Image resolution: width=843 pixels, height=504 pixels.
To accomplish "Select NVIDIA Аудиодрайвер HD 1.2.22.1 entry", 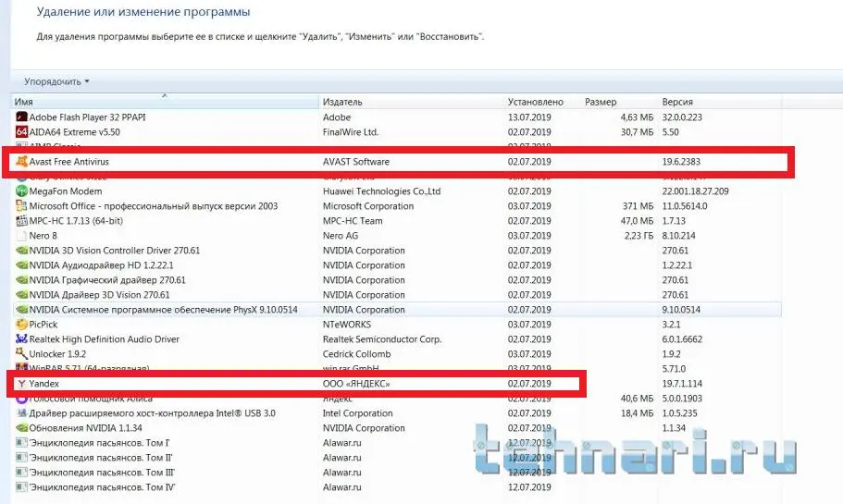I will (101, 264).
